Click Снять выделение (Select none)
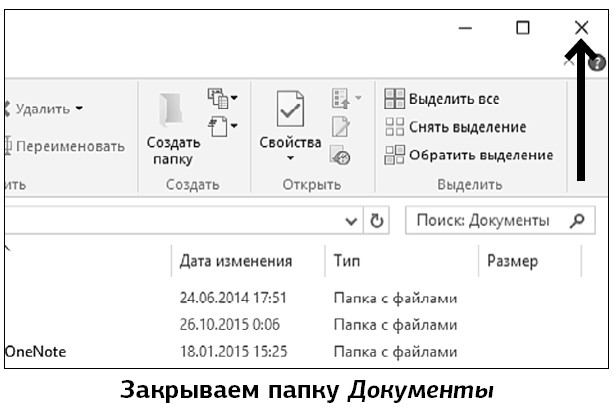The image size is (614, 413). [455, 127]
